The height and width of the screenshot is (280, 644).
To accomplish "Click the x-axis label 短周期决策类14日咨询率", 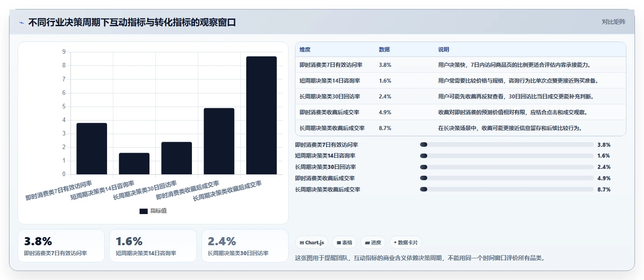I will (103, 191).
